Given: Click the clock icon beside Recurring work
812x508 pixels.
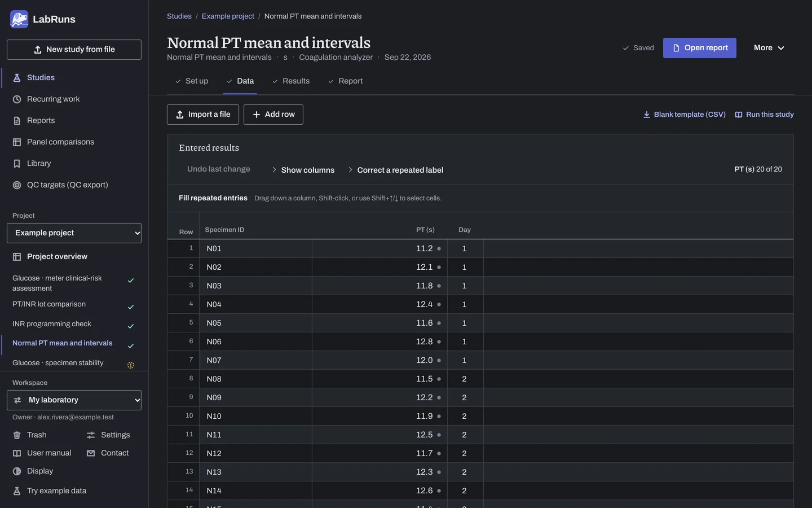Looking at the screenshot, I should pyautogui.click(x=17, y=99).
